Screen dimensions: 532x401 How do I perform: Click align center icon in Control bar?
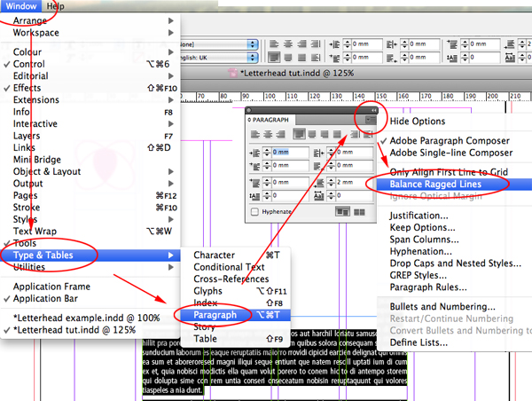tap(288, 44)
